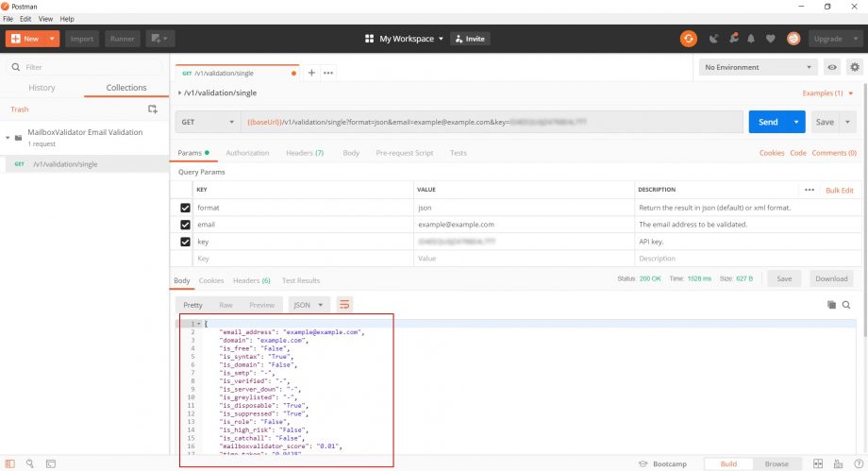The width and height of the screenshot is (868, 471).
Task: Copy response body to clipboard icon
Action: pyautogui.click(x=831, y=305)
